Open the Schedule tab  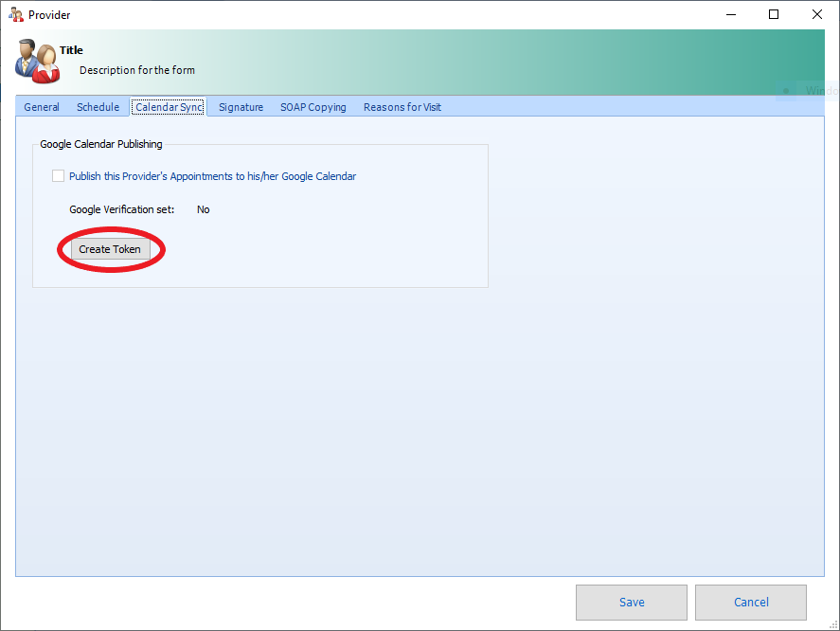click(x=98, y=107)
